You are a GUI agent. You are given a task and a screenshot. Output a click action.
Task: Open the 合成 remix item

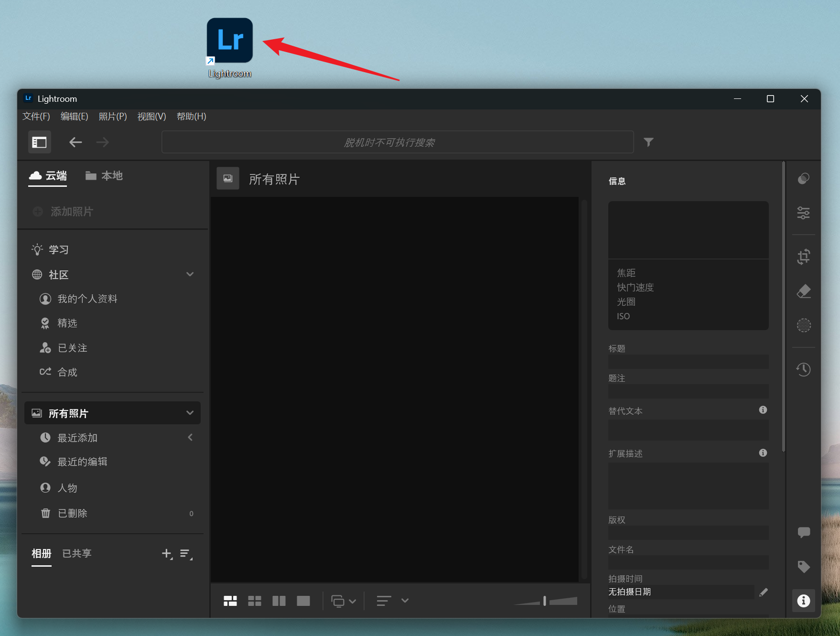tap(58, 372)
